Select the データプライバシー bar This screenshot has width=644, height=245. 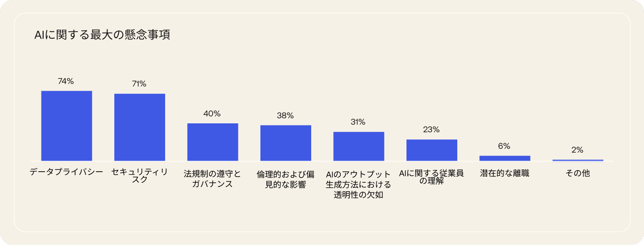pos(66,126)
